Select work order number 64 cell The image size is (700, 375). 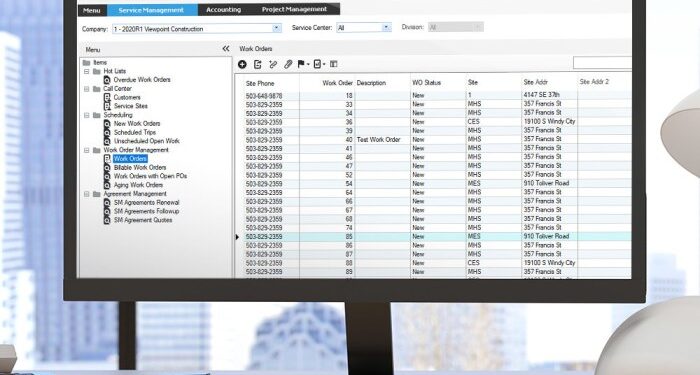(x=327, y=192)
